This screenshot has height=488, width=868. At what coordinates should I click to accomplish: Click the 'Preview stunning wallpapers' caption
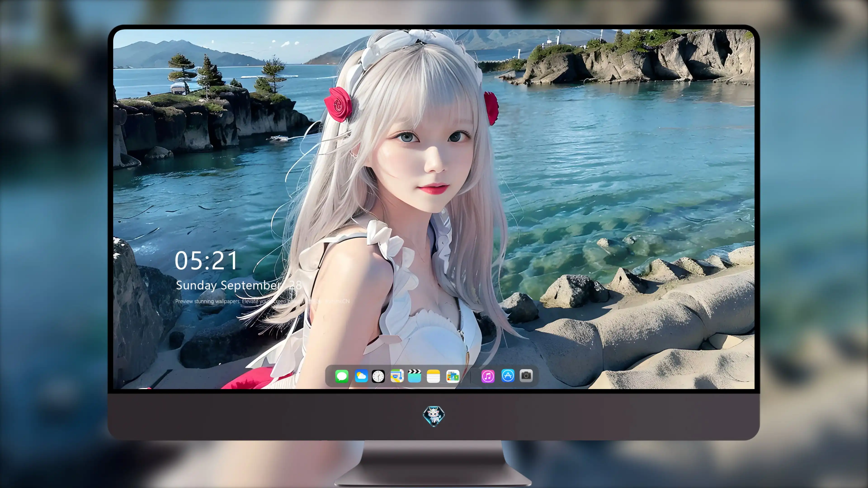click(262, 301)
